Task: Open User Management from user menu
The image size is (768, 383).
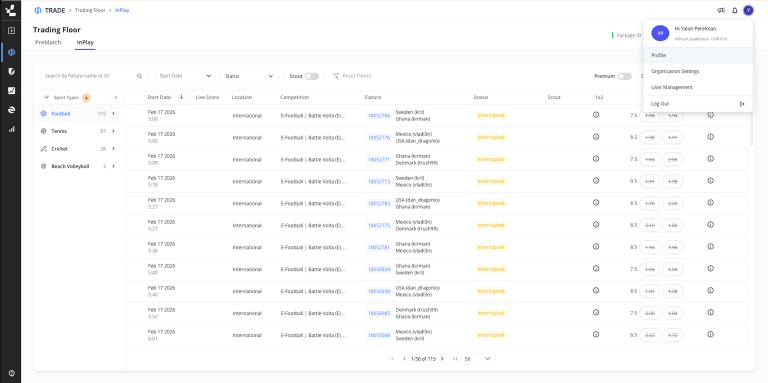Action: [x=698, y=87]
